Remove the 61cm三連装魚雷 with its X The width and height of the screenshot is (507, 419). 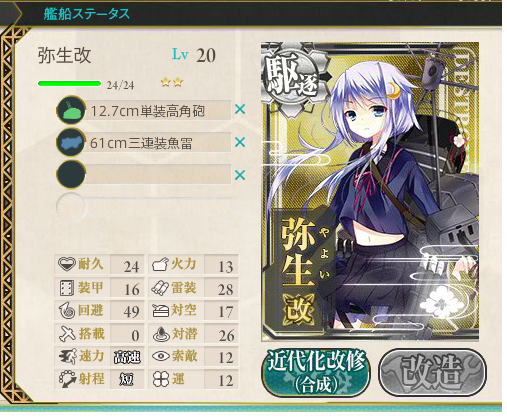click(240, 142)
